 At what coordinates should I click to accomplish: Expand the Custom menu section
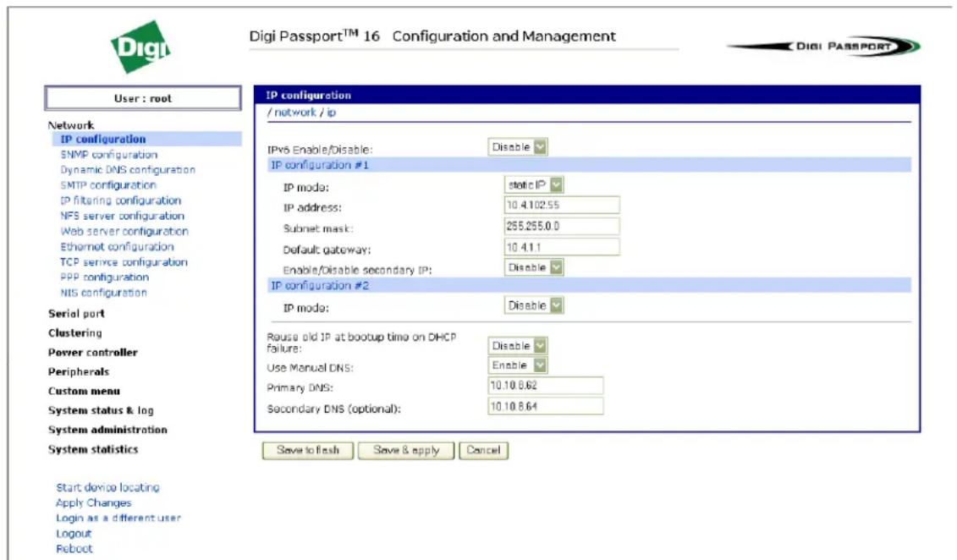click(x=85, y=391)
